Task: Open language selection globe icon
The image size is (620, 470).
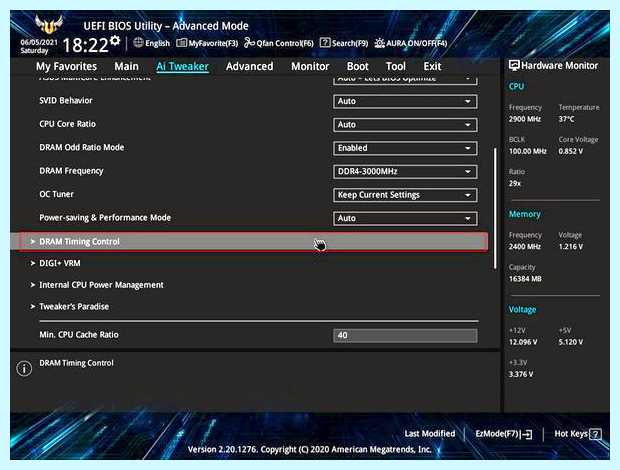Action: pos(138,43)
